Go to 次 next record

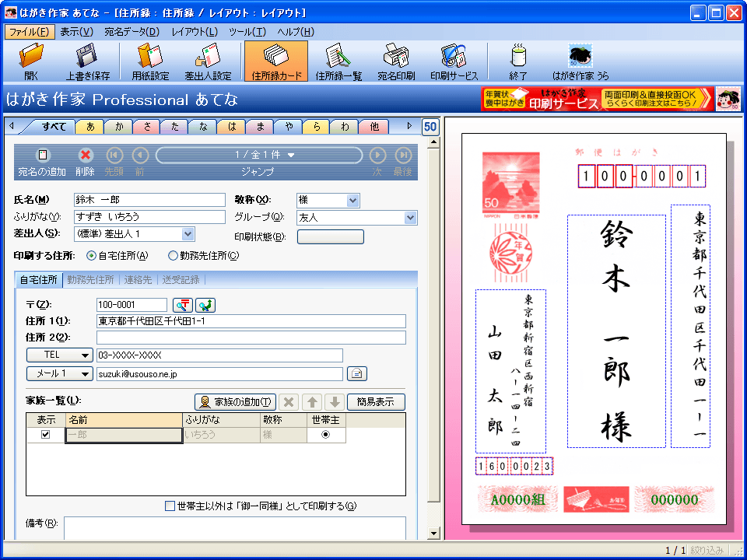point(377,156)
